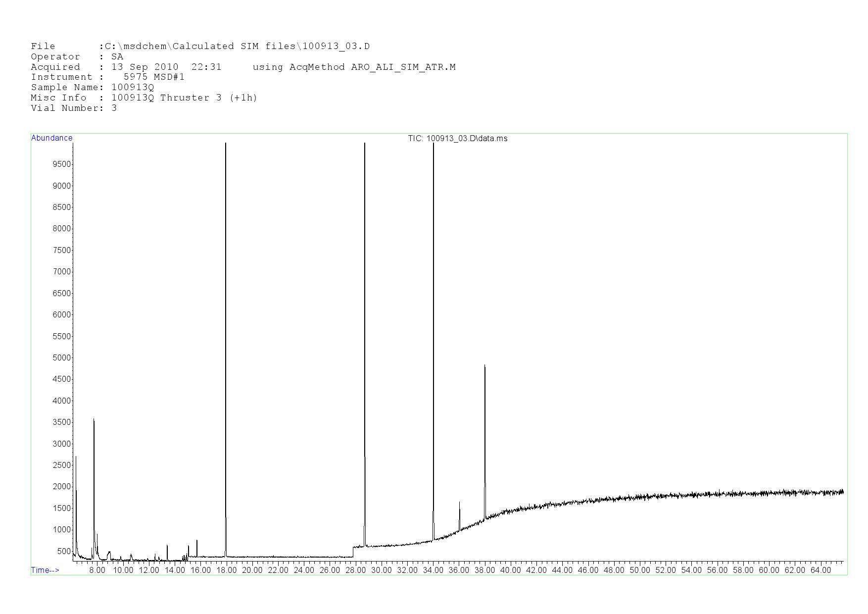Click the 3500-abundance peak just before 8.00
This screenshot has height=614, width=868.
(94, 470)
